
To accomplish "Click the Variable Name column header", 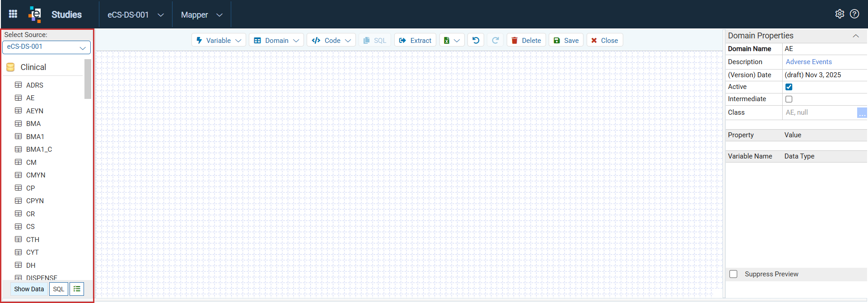I will pyautogui.click(x=750, y=156).
